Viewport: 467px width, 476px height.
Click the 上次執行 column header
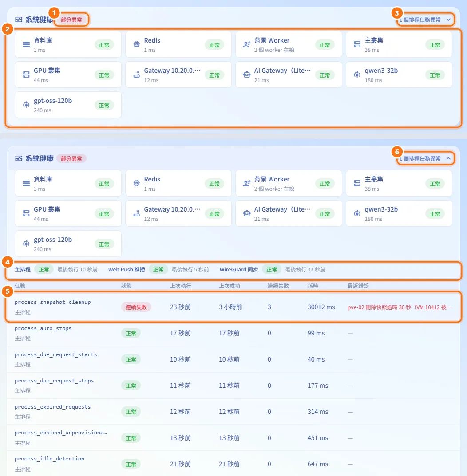click(x=181, y=286)
